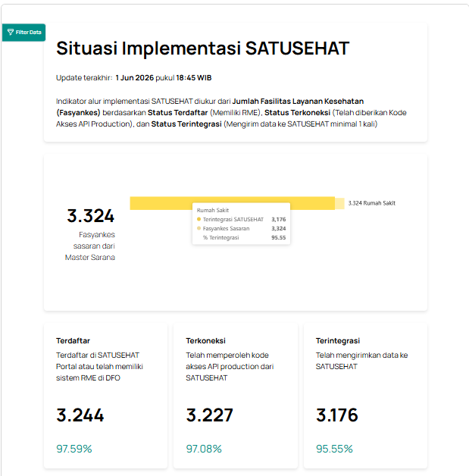Click the Terintegrasi percentage 95.55%

coord(334,449)
